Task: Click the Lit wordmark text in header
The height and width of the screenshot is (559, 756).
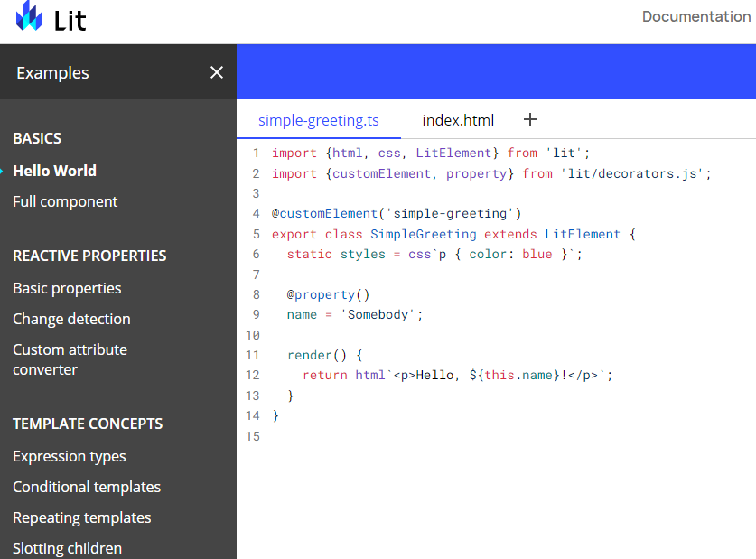Action: coord(70,20)
